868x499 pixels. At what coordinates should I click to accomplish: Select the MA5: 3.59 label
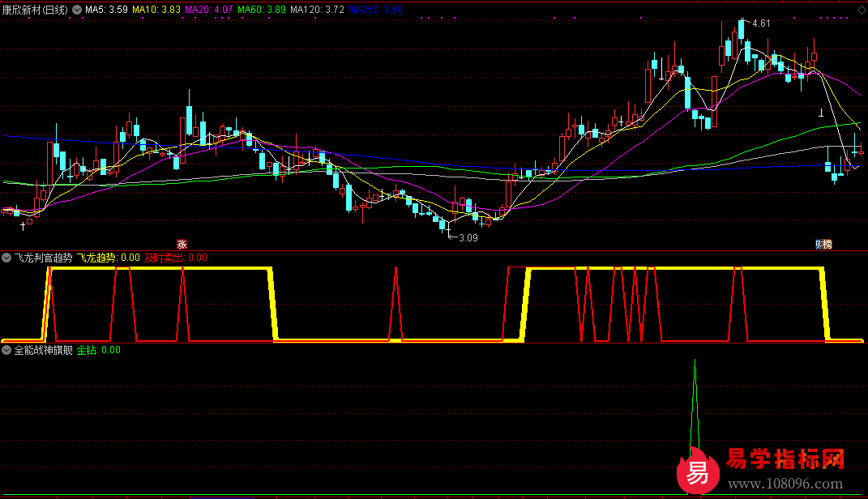coord(106,10)
